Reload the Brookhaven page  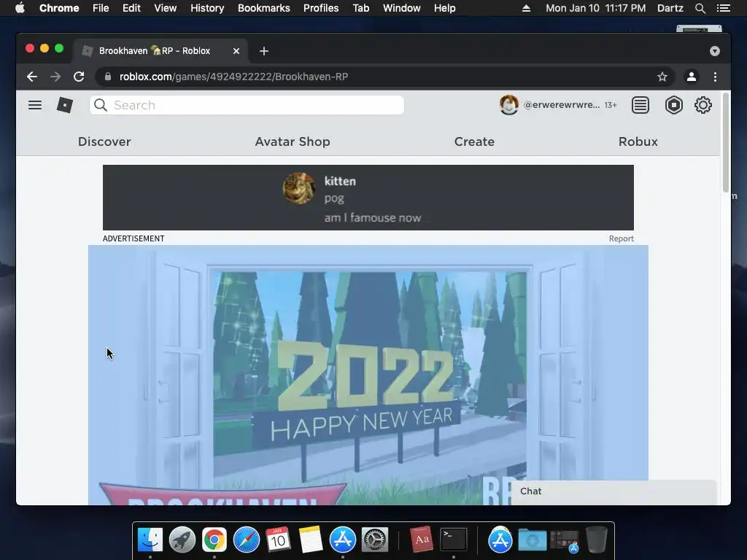pos(79,77)
